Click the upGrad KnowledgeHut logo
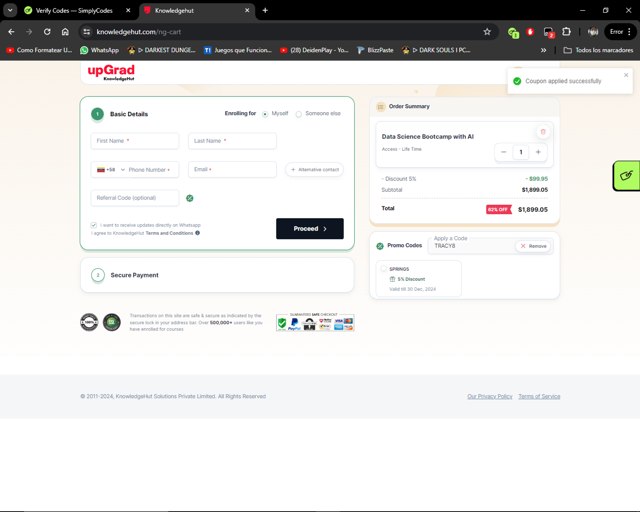This screenshot has height=512, width=640. (111, 72)
